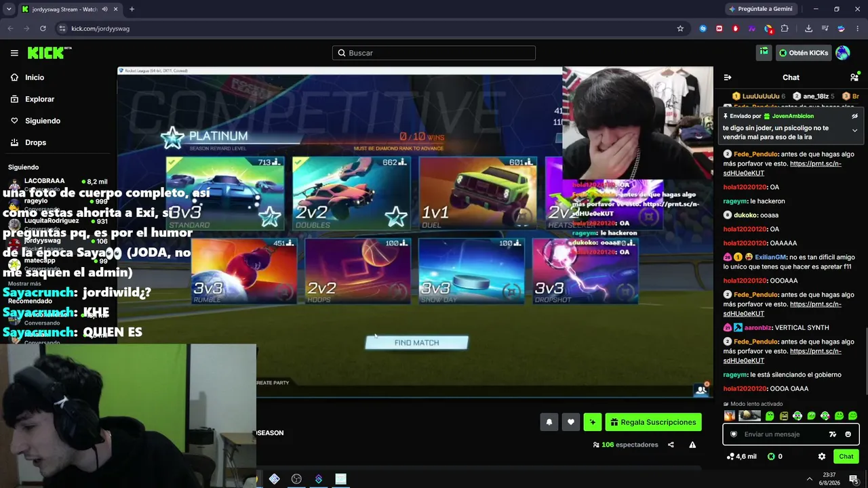Click the red fast-forward extension icon
Image resolution: width=868 pixels, height=488 pixels.
pos(719,28)
